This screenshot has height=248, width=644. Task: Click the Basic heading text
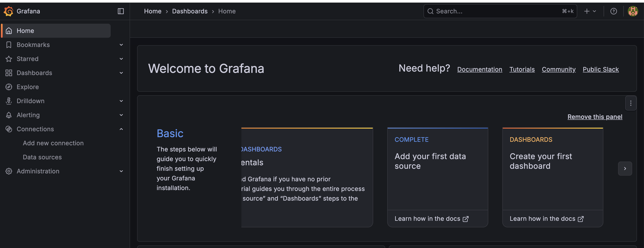[x=170, y=133]
